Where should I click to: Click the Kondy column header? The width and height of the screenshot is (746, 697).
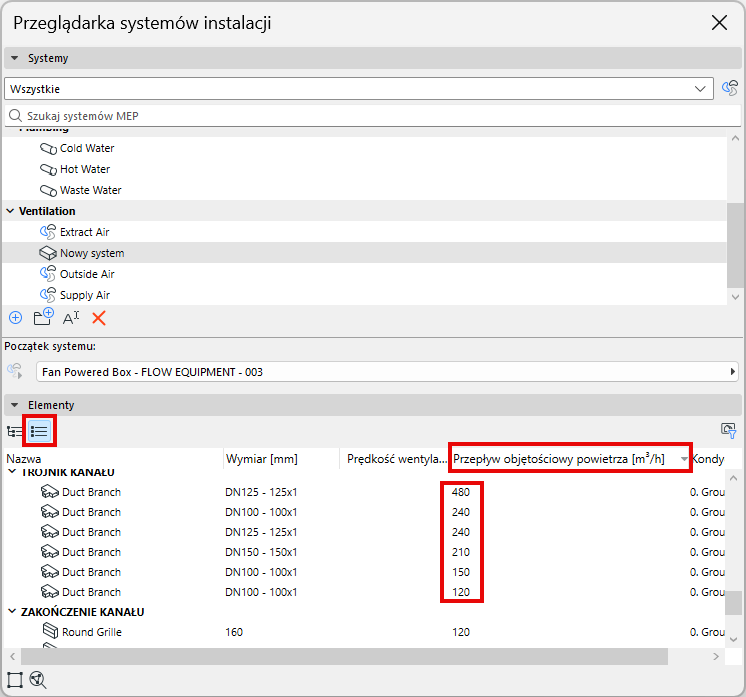coord(708,459)
